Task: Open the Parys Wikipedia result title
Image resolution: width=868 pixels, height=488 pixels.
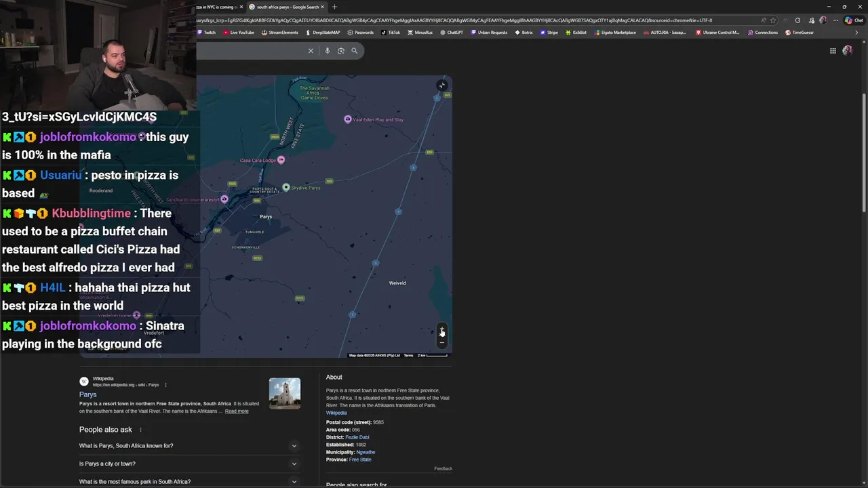Action: pyautogui.click(x=87, y=394)
